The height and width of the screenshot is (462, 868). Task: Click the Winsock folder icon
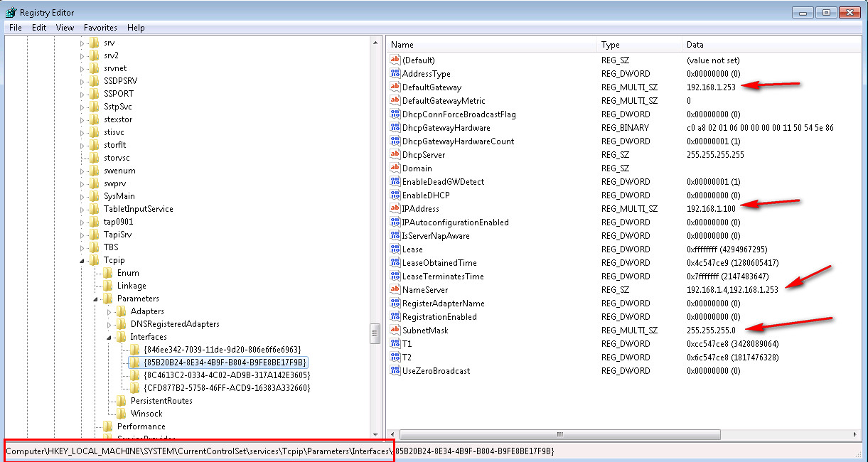pos(122,414)
